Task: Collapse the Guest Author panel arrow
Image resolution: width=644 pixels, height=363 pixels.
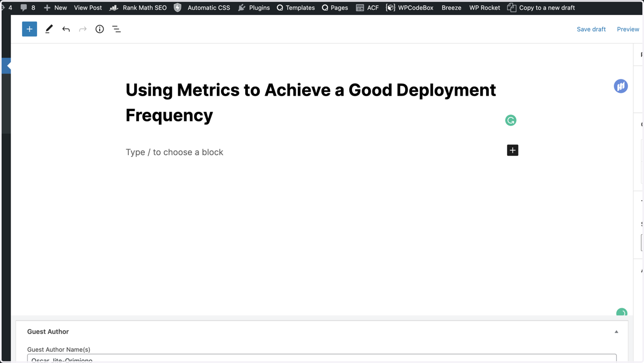Action: click(x=616, y=332)
